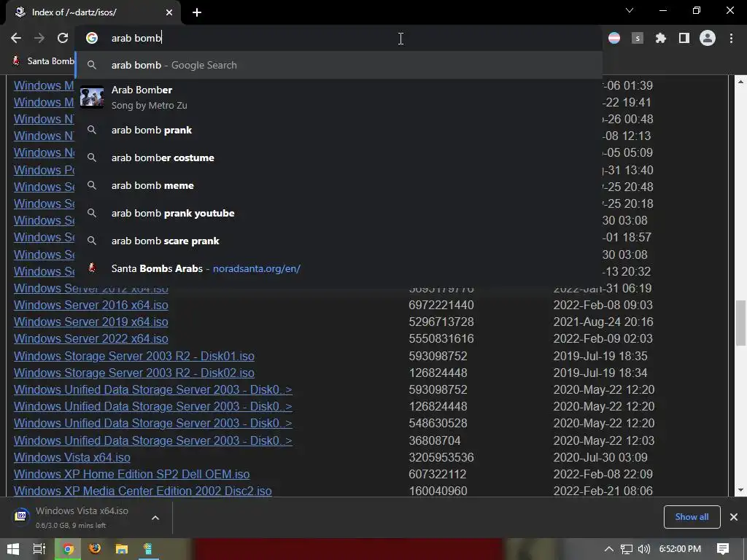Choose 'arab bomb prank youtube' suggestion

(338, 213)
